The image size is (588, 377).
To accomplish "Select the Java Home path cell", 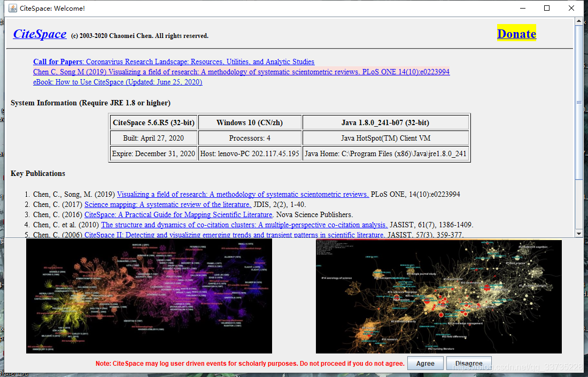I will coord(385,153).
